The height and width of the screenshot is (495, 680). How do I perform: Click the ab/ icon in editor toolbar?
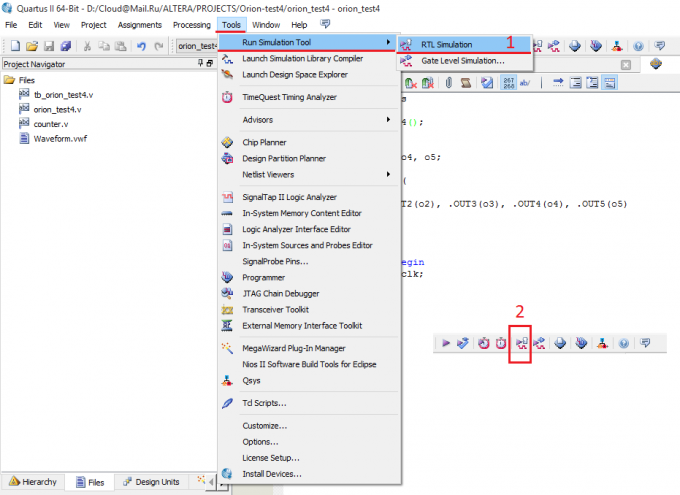(x=525, y=82)
